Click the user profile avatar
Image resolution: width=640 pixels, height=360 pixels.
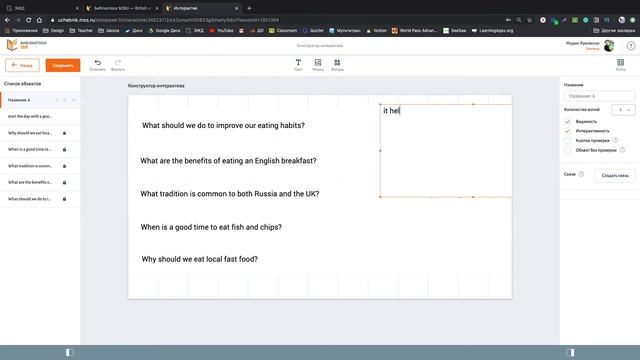pyautogui.click(x=609, y=46)
